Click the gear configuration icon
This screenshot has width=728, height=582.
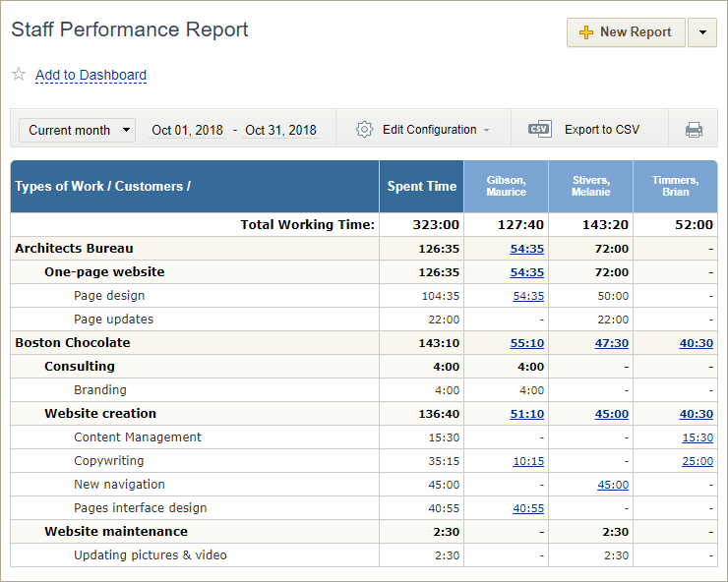point(364,130)
